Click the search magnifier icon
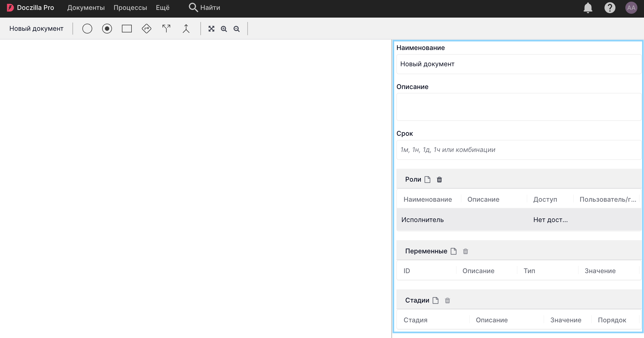This screenshot has width=644, height=338. (x=193, y=7)
